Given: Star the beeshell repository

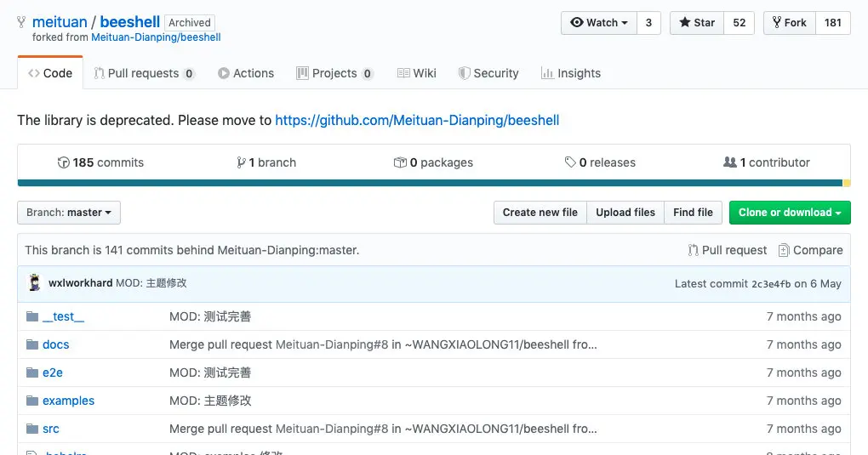Looking at the screenshot, I should (697, 23).
